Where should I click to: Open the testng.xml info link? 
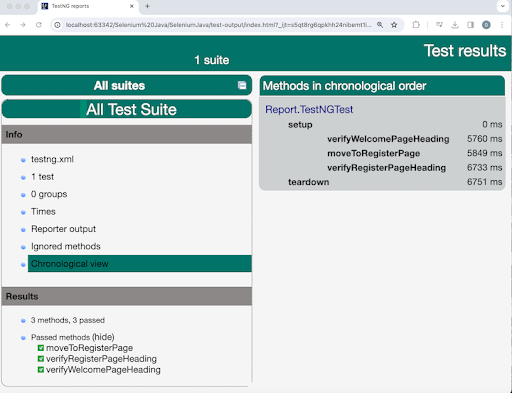click(x=52, y=159)
